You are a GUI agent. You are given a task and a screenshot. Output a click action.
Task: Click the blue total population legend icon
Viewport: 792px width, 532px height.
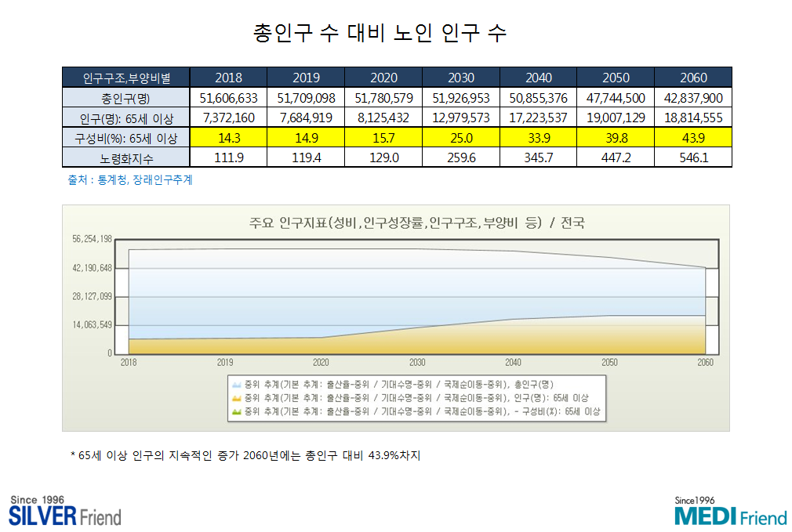pos(236,385)
